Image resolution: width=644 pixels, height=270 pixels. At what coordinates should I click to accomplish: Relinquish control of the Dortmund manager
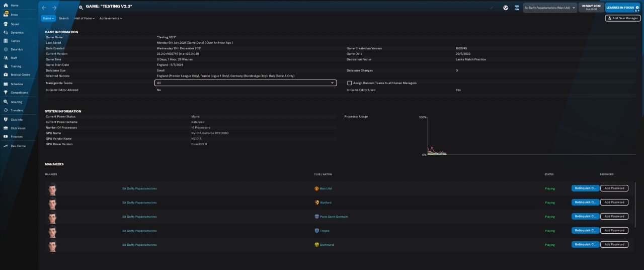[x=586, y=245]
